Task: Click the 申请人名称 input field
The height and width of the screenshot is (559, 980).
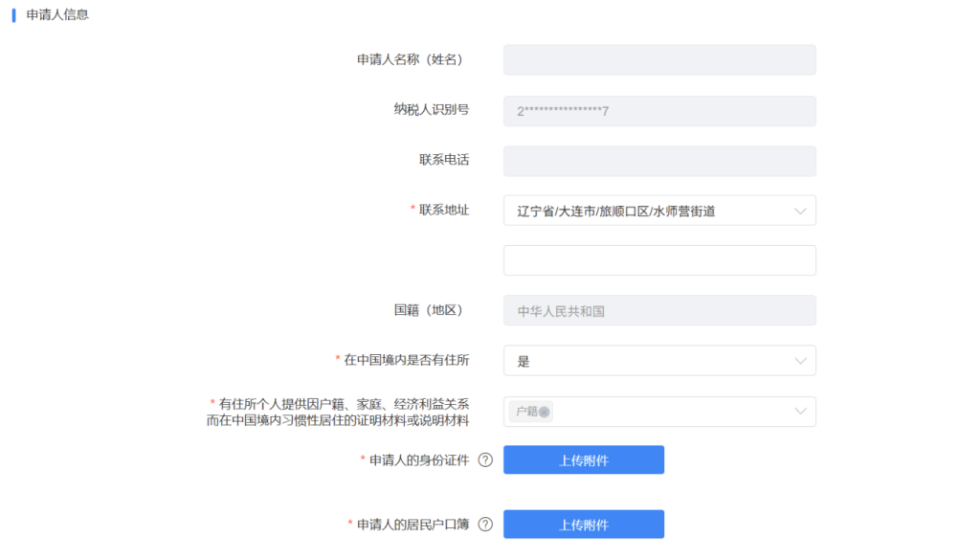Action: point(659,59)
